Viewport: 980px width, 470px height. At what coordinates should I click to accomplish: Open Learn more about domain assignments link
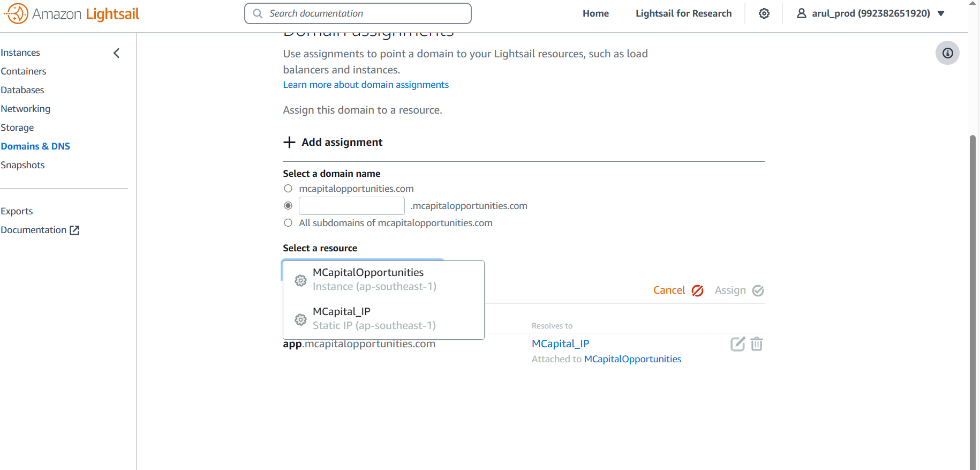click(x=366, y=85)
